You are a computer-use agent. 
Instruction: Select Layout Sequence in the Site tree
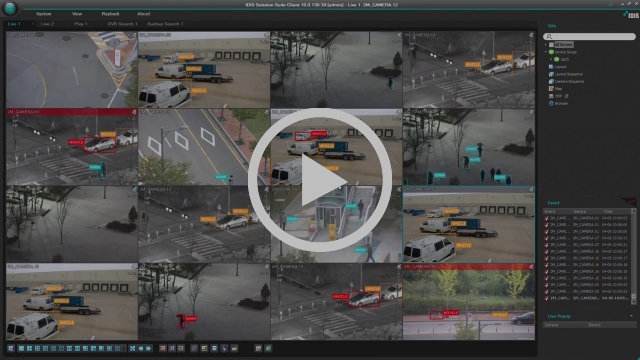click(x=569, y=74)
